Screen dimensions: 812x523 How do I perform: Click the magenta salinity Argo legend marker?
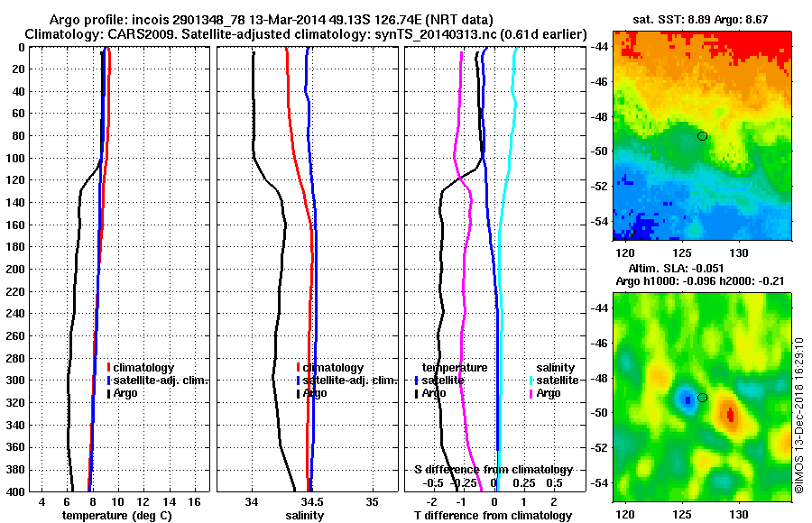click(531, 393)
